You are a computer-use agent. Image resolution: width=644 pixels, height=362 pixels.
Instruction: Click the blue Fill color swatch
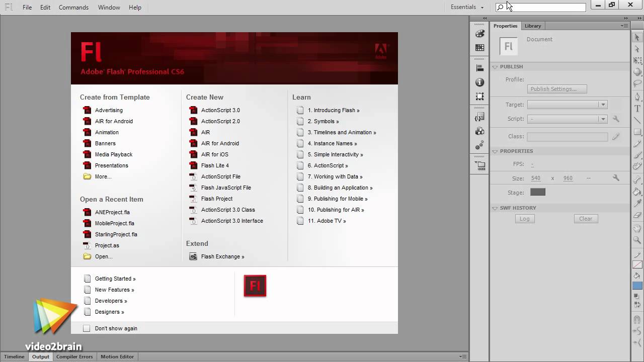(x=637, y=286)
